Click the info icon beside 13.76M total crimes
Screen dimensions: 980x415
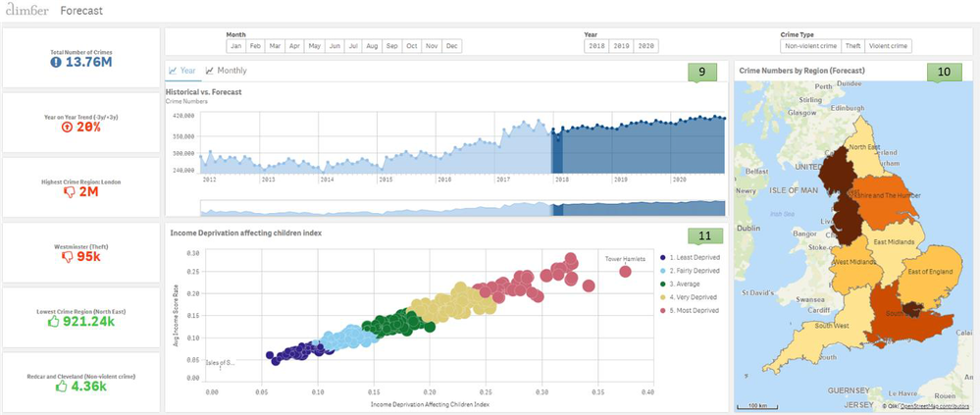pos(56,64)
